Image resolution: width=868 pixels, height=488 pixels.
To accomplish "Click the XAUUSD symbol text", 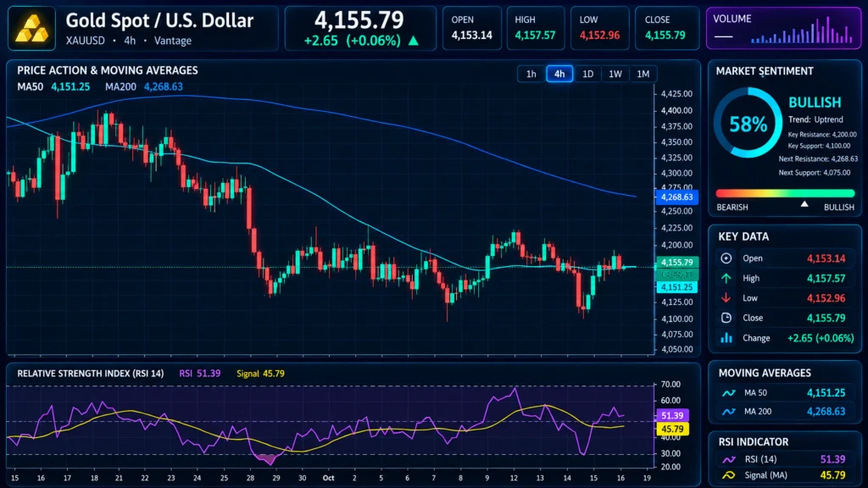I will [x=86, y=41].
